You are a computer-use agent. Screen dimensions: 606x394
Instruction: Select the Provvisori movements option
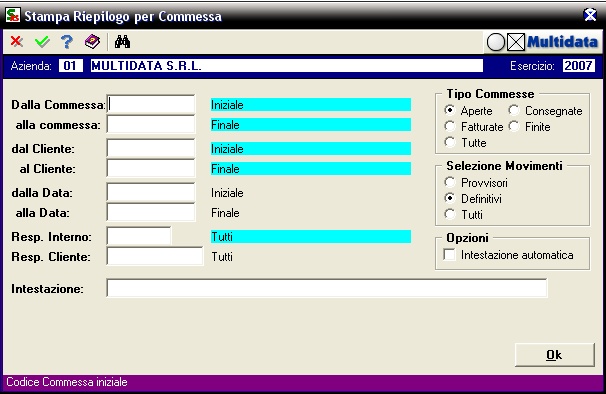pos(450,182)
